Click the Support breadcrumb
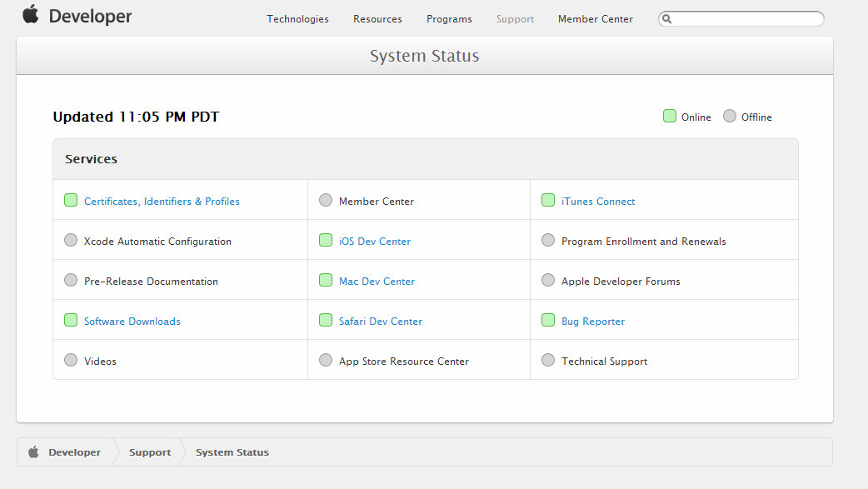Screen dimensions: 868x489 coord(150,452)
